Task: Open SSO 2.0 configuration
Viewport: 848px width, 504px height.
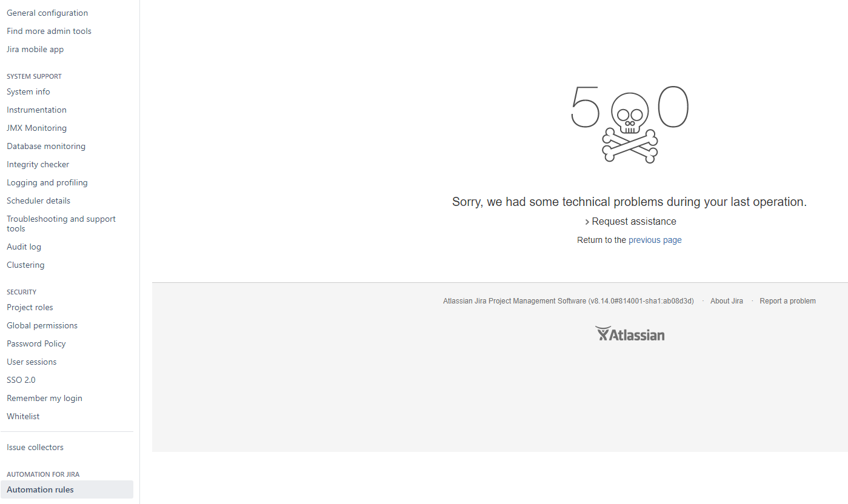Action: pos(21,380)
